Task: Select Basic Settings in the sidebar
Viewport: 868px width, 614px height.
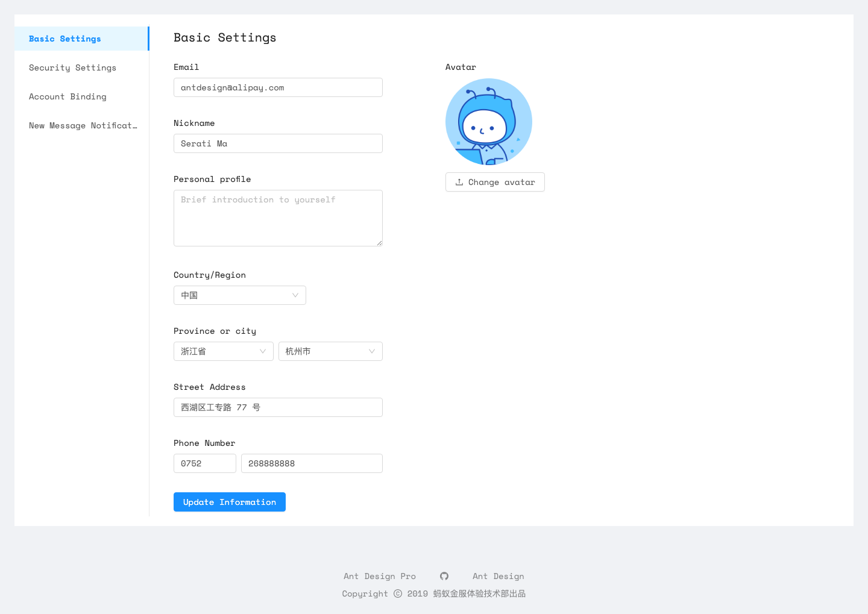Action: 65,39
